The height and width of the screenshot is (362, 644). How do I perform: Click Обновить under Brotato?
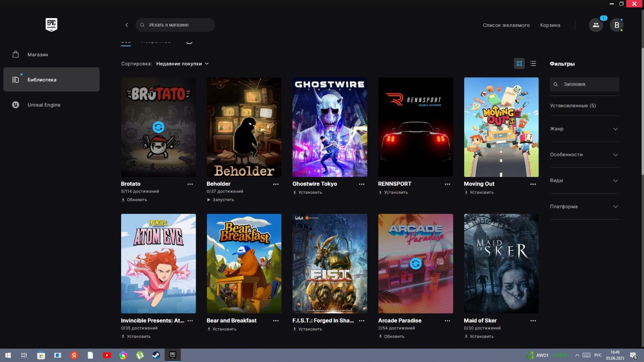(x=134, y=200)
